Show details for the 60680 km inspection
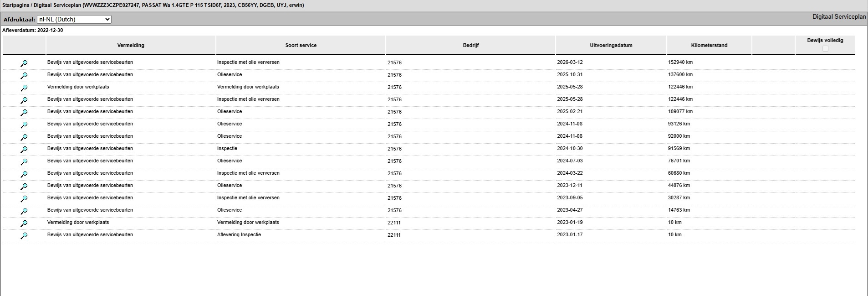 24,174
